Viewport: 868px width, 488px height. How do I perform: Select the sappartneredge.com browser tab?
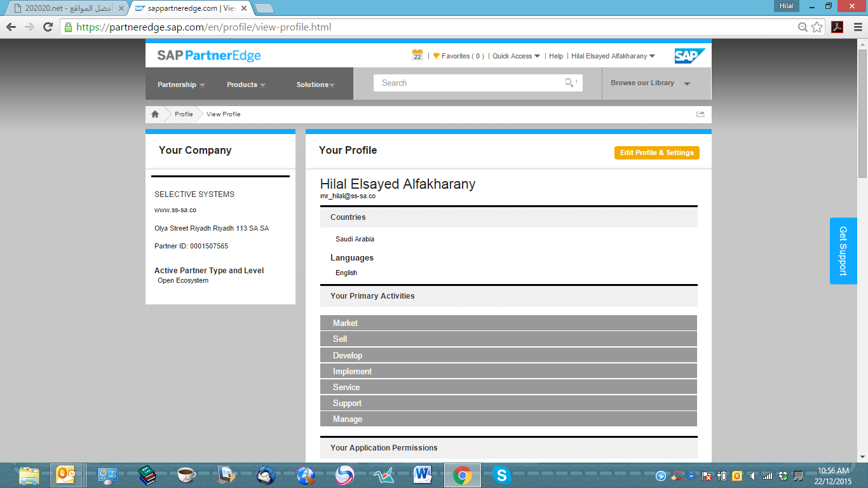(191, 8)
